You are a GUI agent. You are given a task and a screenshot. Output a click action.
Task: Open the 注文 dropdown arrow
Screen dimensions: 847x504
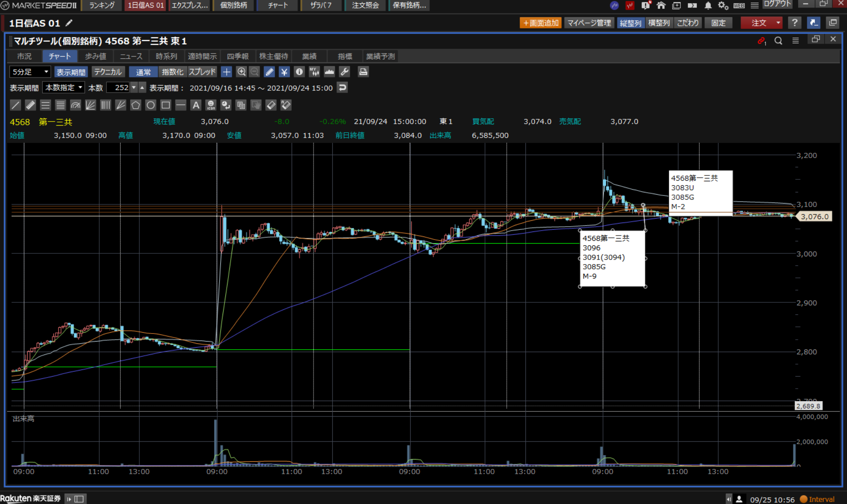(778, 23)
